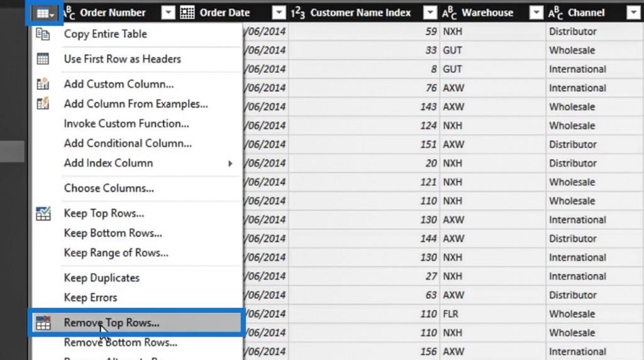Click the Warehouse cell in row 8

493,69
